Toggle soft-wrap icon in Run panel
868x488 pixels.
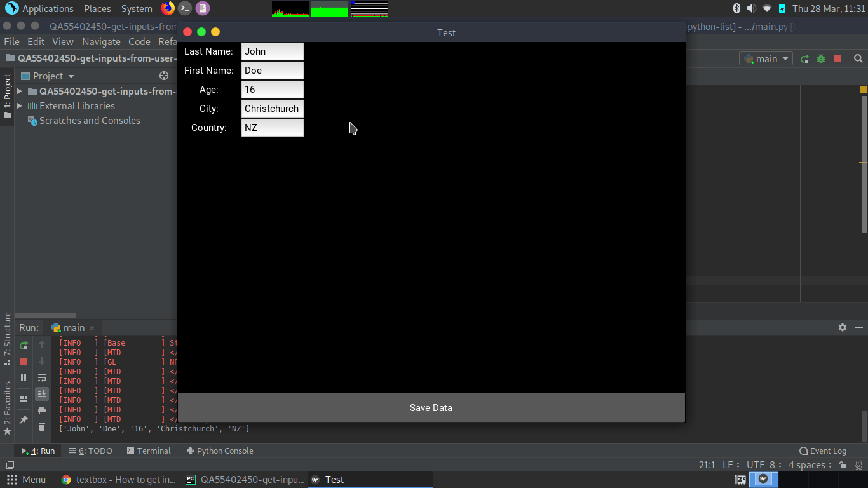(42, 377)
